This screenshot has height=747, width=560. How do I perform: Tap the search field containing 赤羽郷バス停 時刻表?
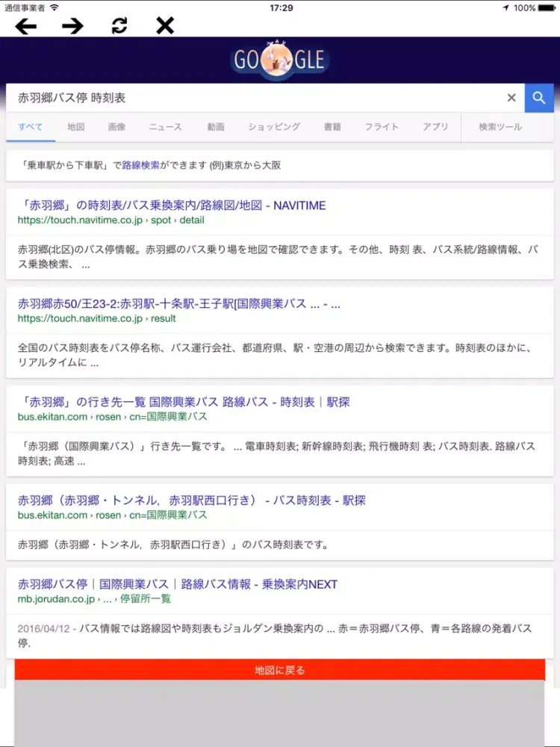[x=254, y=98]
